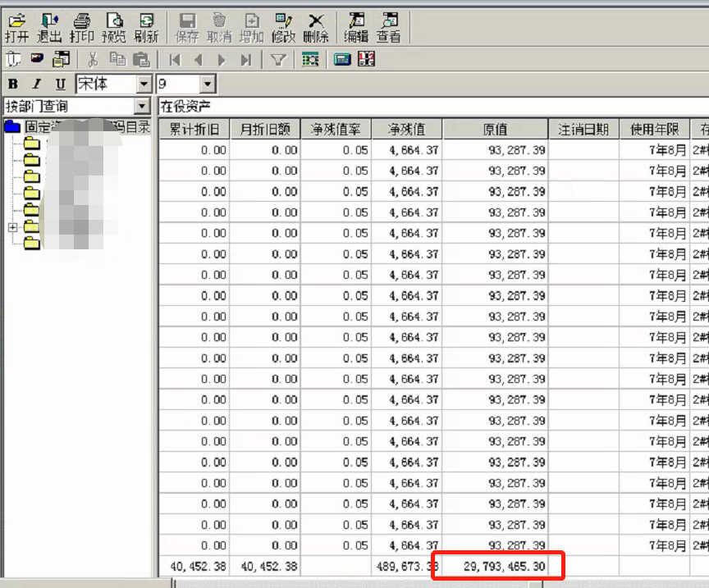
Task: Click the 退出 (Exit) door icon
Action: 49,28
